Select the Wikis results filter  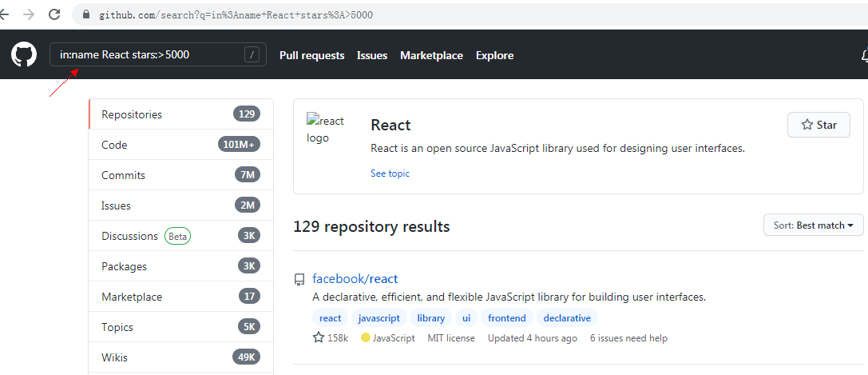pyautogui.click(x=180, y=358)
